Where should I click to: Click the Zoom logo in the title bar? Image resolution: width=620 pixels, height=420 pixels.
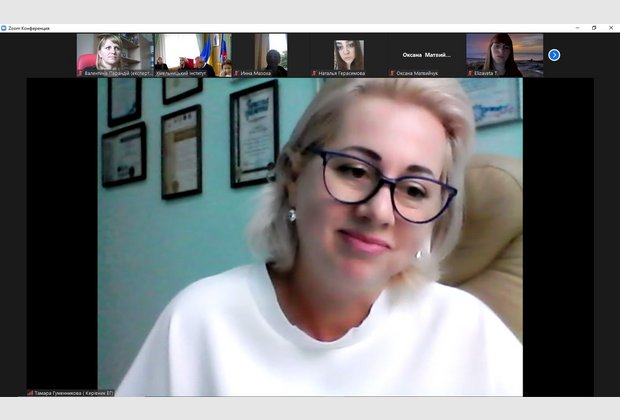pyautogui.click(x=4, y=28)
